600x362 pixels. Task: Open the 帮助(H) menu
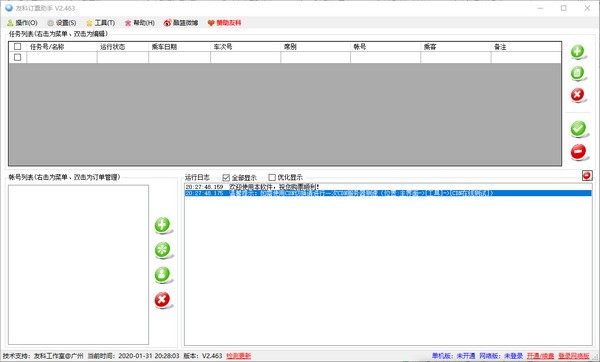(x=140, y=23)
